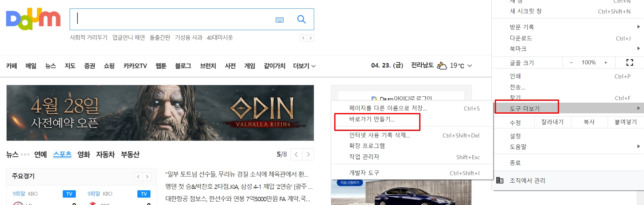644x205 pixels.
Task: Click the magnifier search icon
Action: (x=301, y=19)
